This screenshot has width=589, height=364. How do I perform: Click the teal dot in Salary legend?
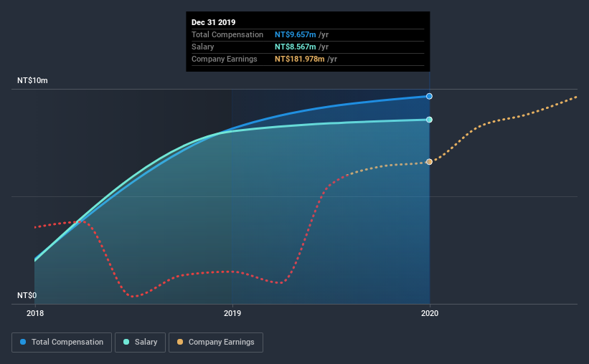[126, 342]
